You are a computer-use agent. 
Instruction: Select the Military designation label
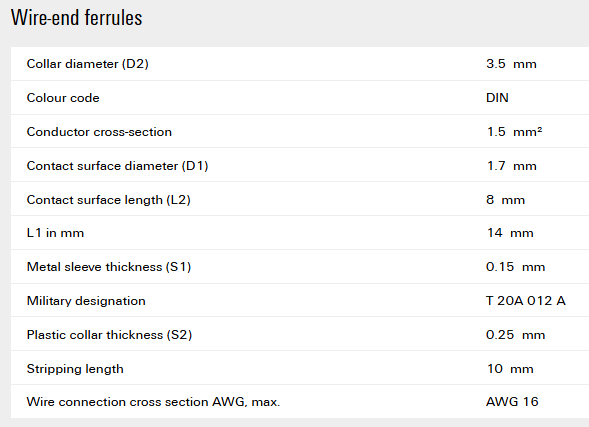86,301
